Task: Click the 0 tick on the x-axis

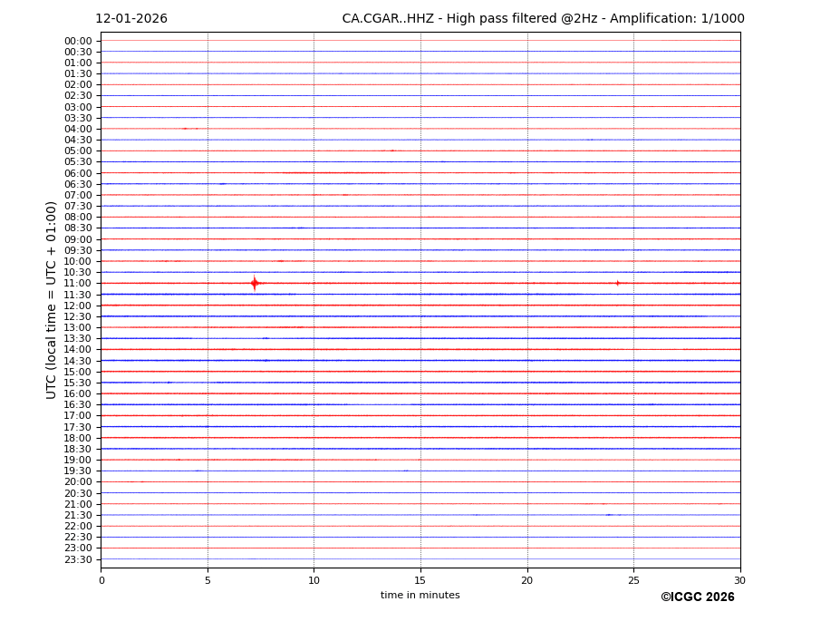Action: coord(101,580)
